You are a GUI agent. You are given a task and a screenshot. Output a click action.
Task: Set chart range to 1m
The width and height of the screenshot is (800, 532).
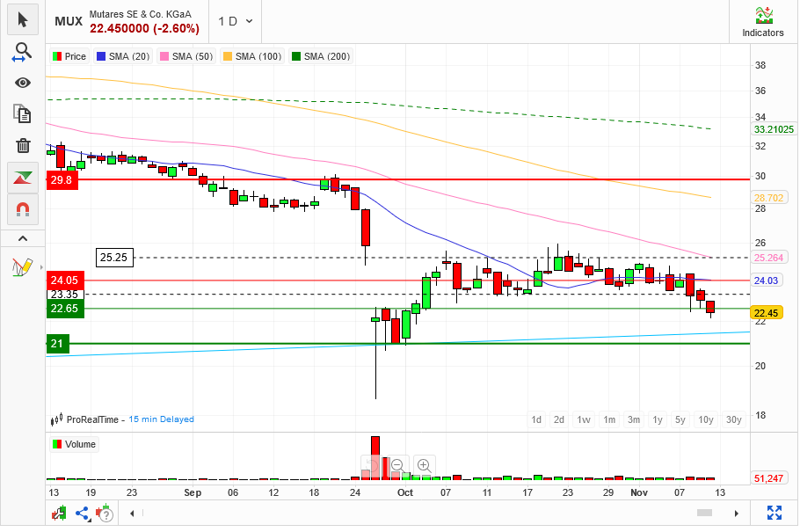click(609, 419)
